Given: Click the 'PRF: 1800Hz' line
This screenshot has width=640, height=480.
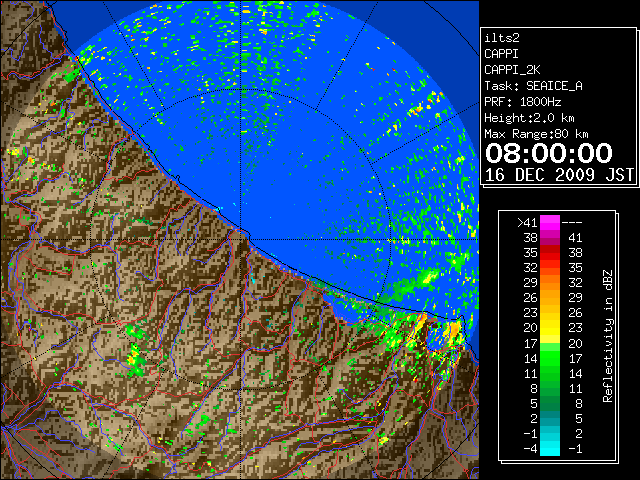Looking at the screenshot, I should tap(522, 102).
